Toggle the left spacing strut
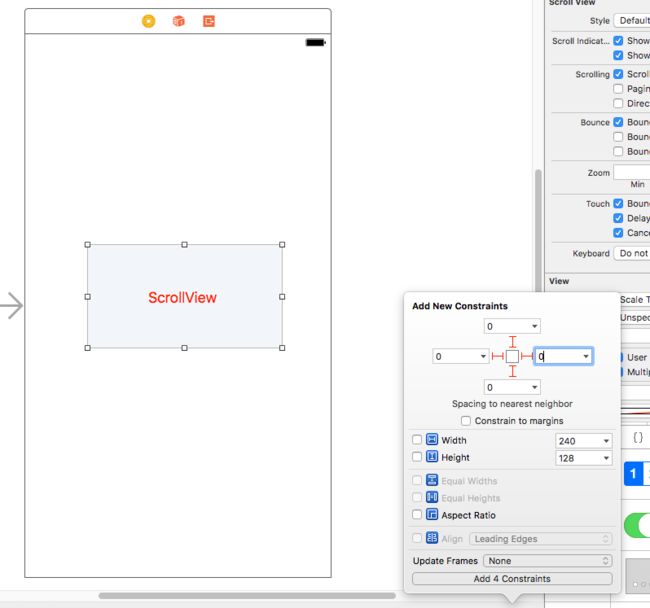The width and height of the screenshot is (650, 608). pyautogui.click(x=497, y=356)
